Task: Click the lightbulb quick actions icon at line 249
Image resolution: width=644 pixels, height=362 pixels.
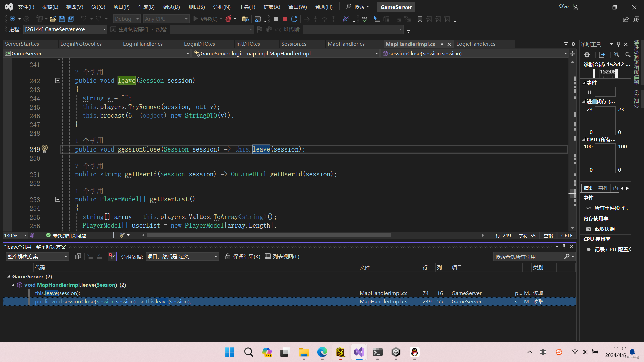Action: click(x=45, y=149)
